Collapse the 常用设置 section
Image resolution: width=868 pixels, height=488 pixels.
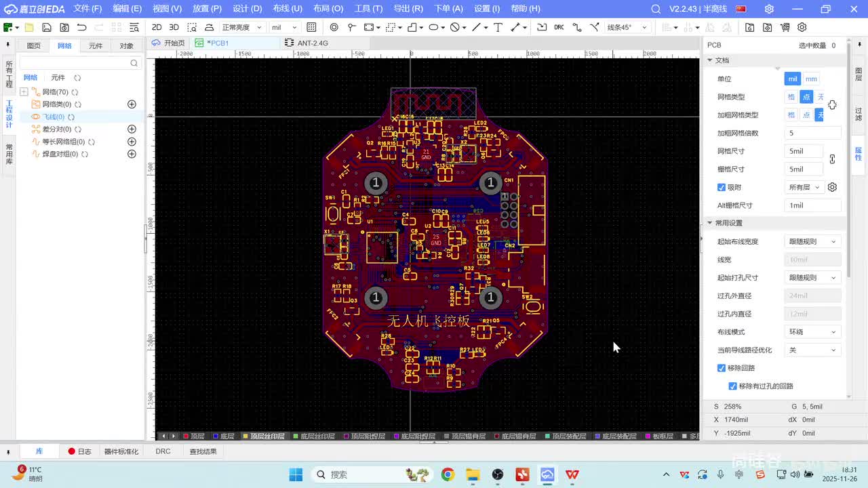pyautogui.click(x=710, y=223)
